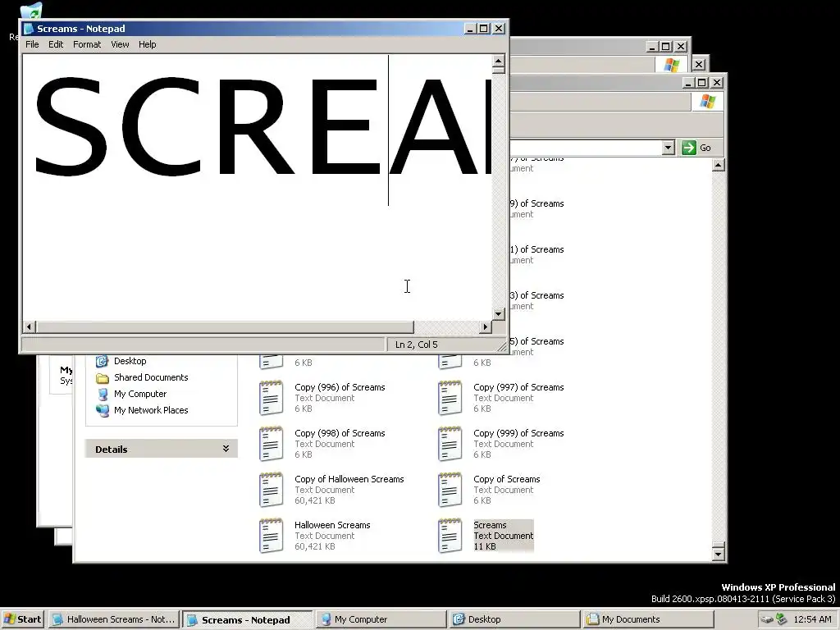Expand the Details panel chevron
This screenshot has height=630, width=840.
(226, 449)
